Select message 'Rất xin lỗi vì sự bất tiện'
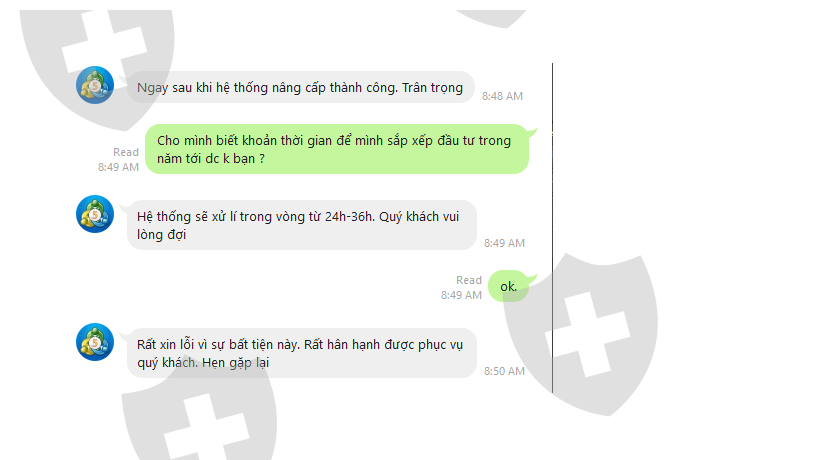 coord(301,353)
